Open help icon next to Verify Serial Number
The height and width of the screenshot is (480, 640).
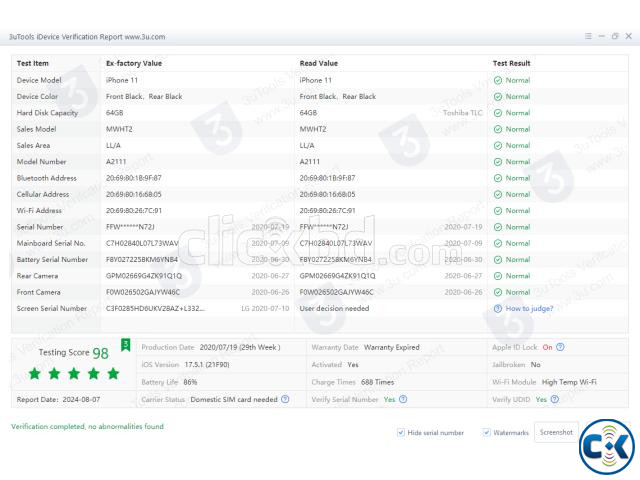point(403,399)
